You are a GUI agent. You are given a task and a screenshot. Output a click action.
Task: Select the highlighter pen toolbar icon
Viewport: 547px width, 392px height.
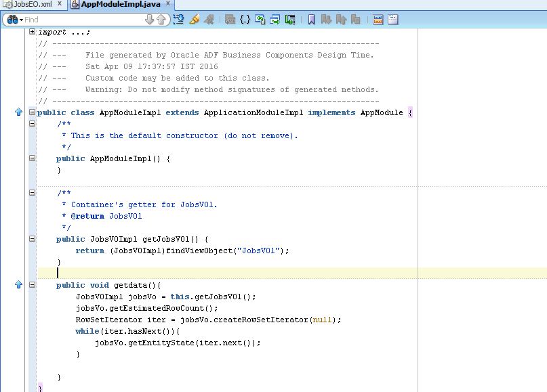tap(195, 20)
